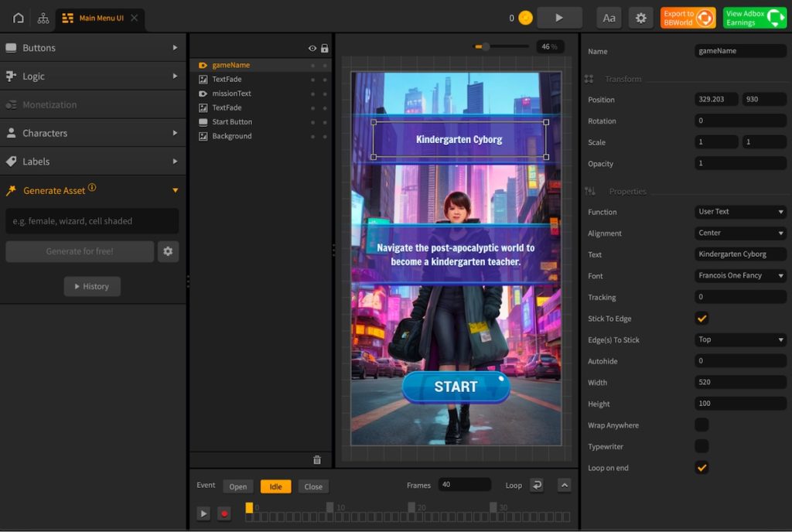Open the Aa font settings
This screenshot has width=792, height=532.
pyautogui.click(x=609, y=18)
